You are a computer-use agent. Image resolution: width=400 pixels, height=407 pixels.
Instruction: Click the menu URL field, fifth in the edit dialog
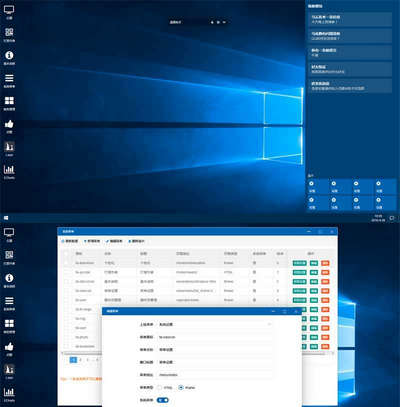tap(214, 375)
